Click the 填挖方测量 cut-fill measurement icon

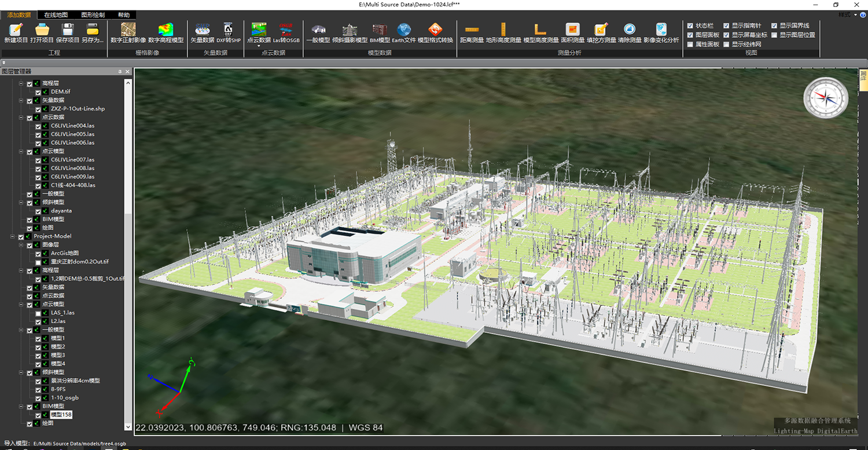coord(601,30)
